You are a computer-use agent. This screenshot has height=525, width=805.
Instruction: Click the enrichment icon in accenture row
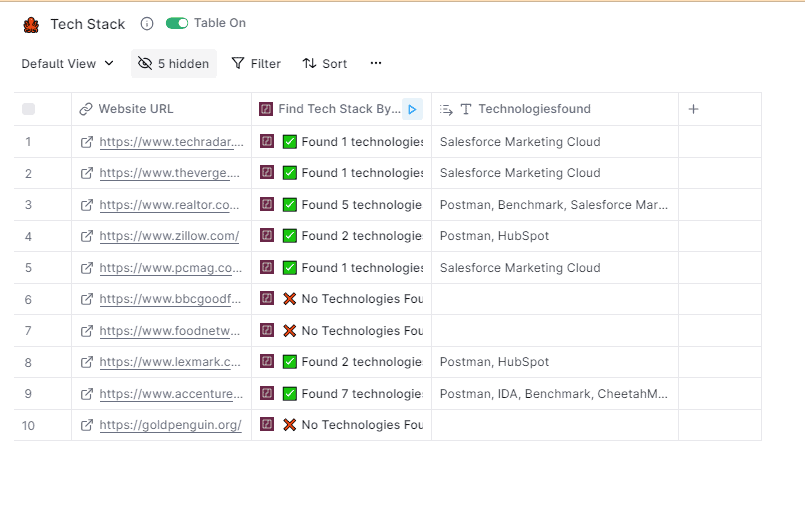[267, 393]
